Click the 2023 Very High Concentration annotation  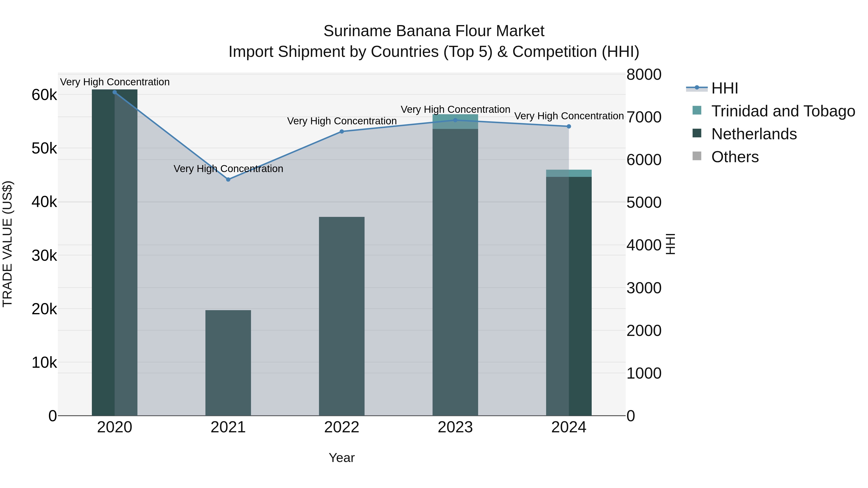pos(455,109)
